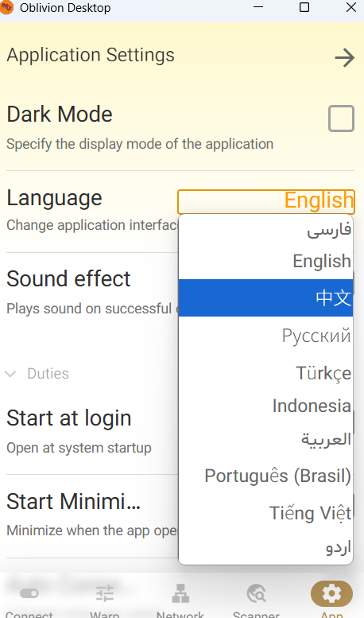Enable the Dark Mode checkbox
The image size is (364, 618).
(x=341, y=119)
